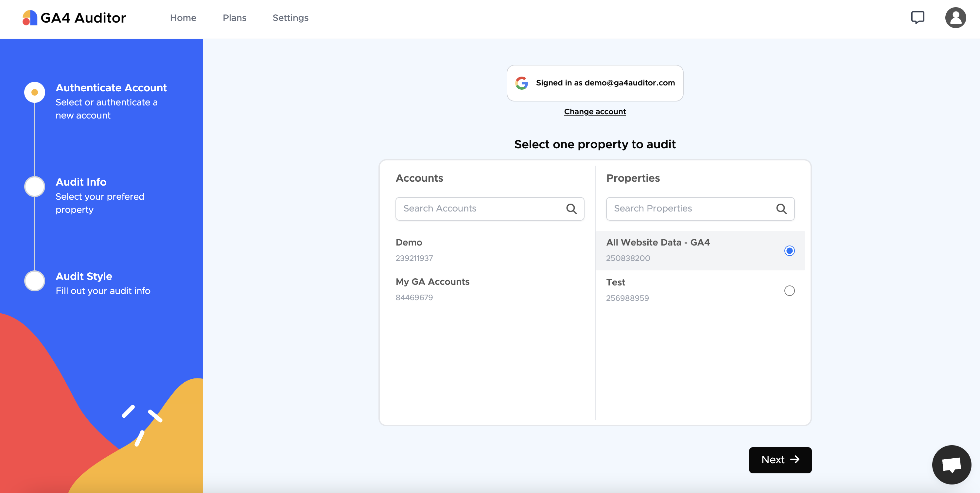Click the Google logo in the signed-in box
This screenshot has height=493, width=980.
[522, 83]
